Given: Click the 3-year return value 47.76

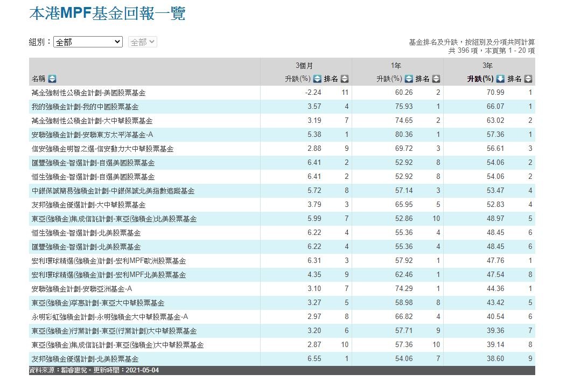Looking at the screenshot, I should (495, 260).
